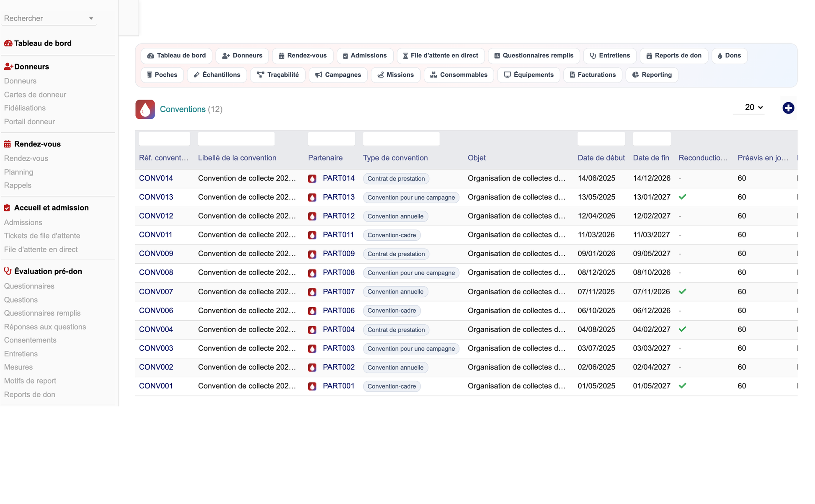Click the add convention plus icon
The height and width of the screenshot is (504, 815).
pos(788,108)
